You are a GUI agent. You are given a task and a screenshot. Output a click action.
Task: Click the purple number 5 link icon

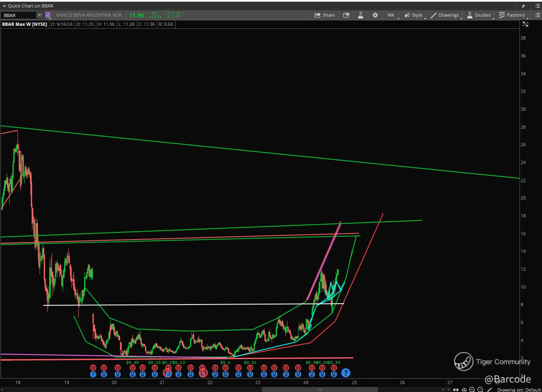click(x=48, y=15)
